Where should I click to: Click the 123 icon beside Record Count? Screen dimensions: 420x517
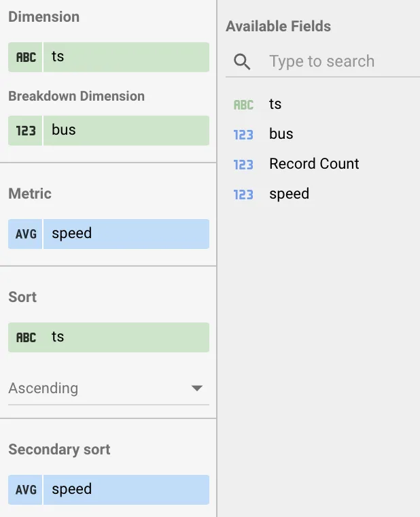pos(243,165)
